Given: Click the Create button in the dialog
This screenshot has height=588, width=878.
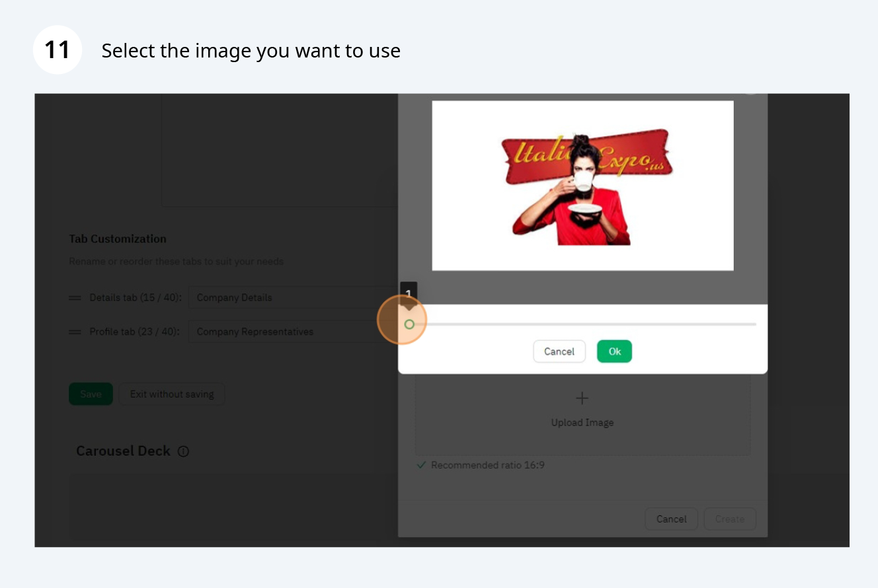Looking at the screenshot, I should click(730, 519).
